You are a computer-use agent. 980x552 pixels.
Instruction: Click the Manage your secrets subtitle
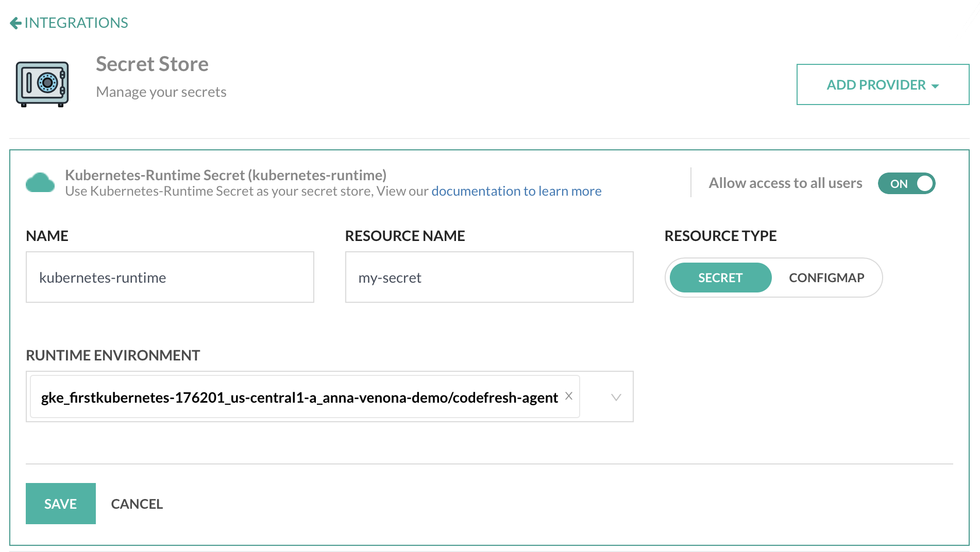(x=161, y=92)
